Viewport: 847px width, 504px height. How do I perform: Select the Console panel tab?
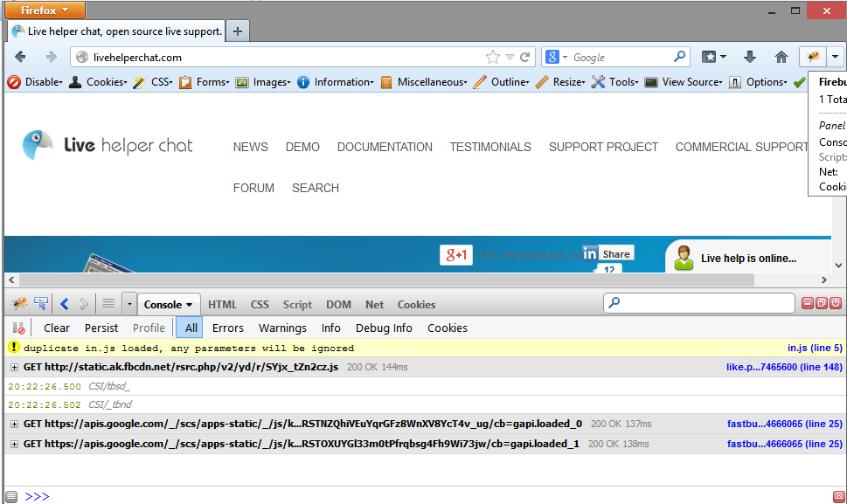pyautogui.click(x=169, y=304)
